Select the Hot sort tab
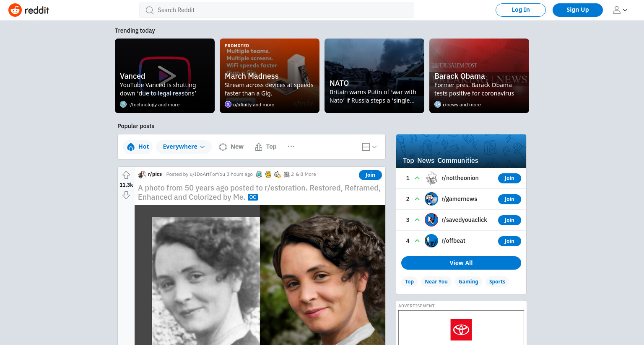This screenshot has height=345, width=644. (138, 147)
